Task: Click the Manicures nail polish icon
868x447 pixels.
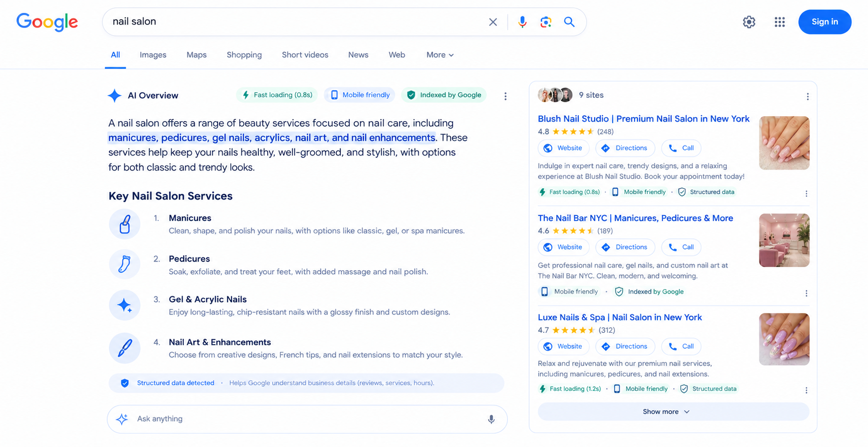Action: [x=125, y=224]
